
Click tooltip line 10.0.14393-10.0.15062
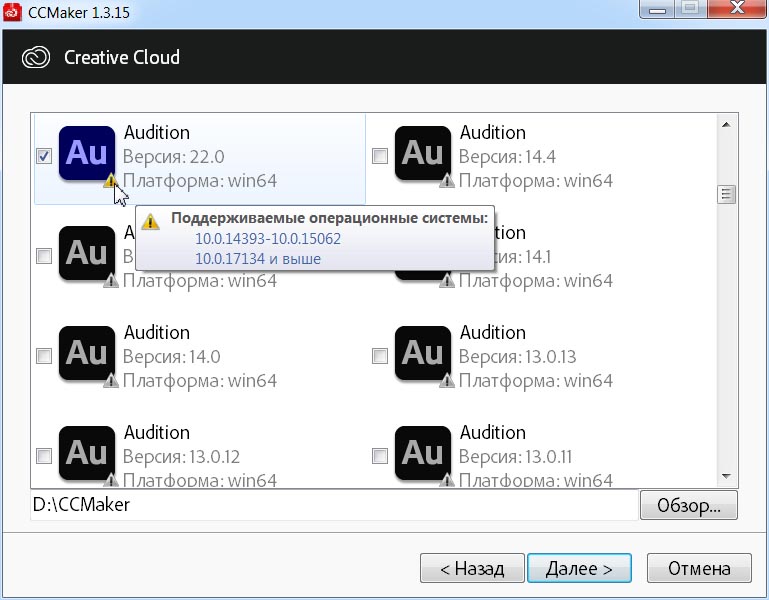click(268, 238)
